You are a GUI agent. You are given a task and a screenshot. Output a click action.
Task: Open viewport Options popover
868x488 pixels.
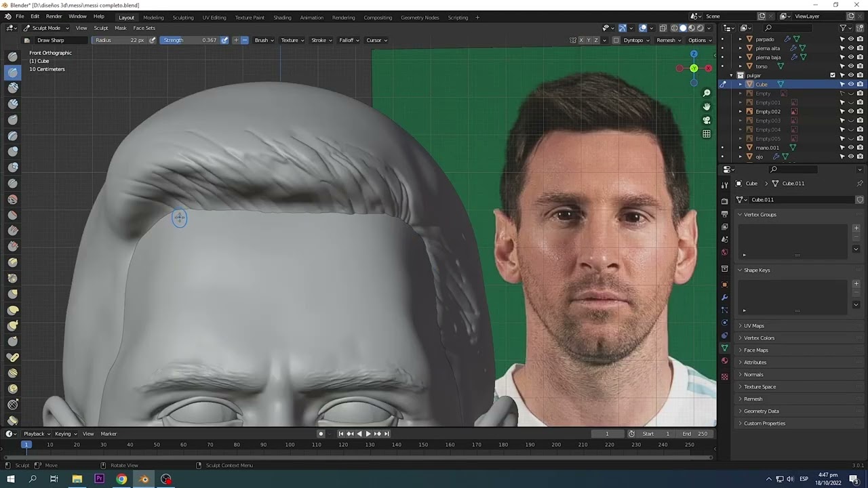coord(699,40)
